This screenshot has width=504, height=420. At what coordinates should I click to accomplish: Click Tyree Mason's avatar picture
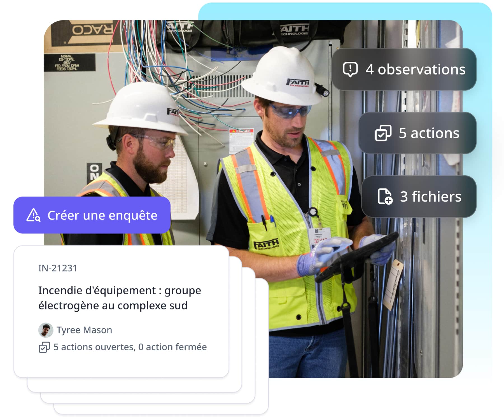(46, 330)
